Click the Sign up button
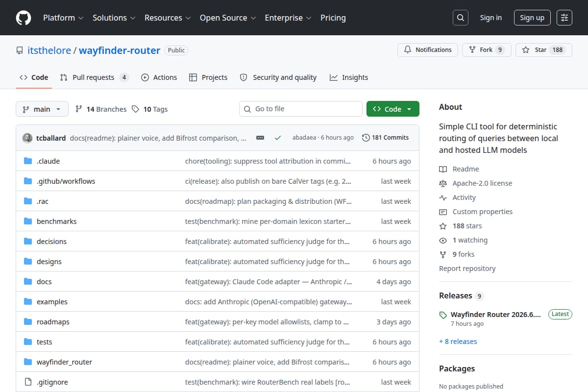Screen dimensions: 588x392 [532, 18]
